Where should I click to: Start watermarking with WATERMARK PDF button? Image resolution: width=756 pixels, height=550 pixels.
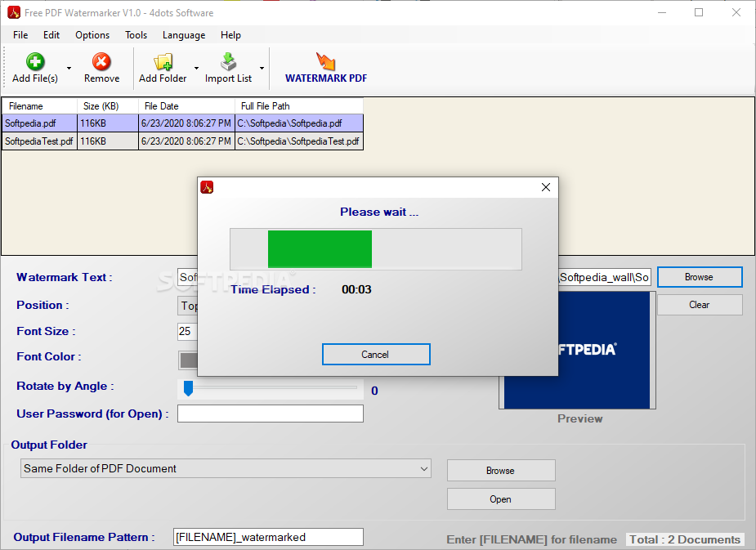coord(326,68)
